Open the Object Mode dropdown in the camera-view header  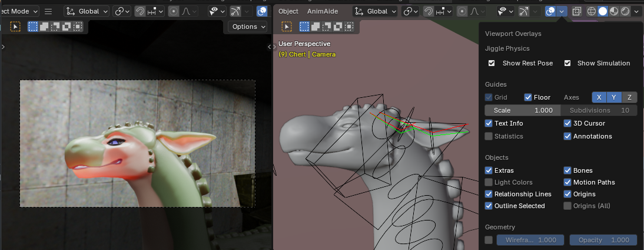point(19,12)
